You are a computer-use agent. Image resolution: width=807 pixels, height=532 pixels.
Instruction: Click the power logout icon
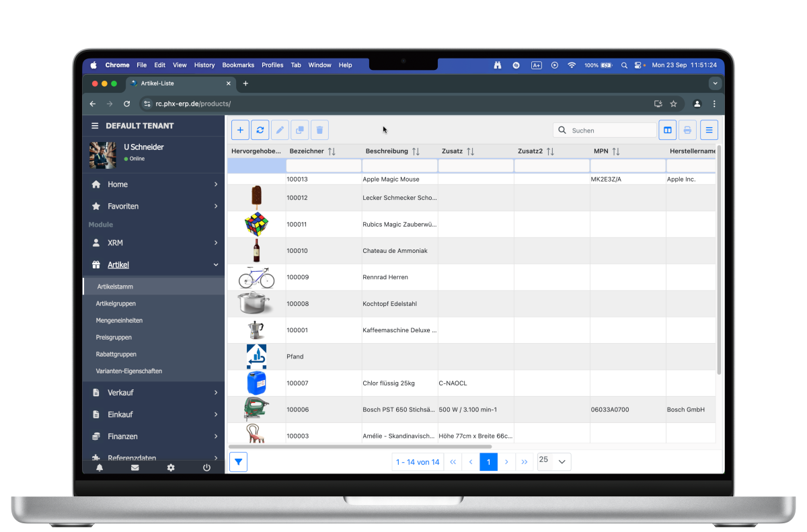point(206,467)
